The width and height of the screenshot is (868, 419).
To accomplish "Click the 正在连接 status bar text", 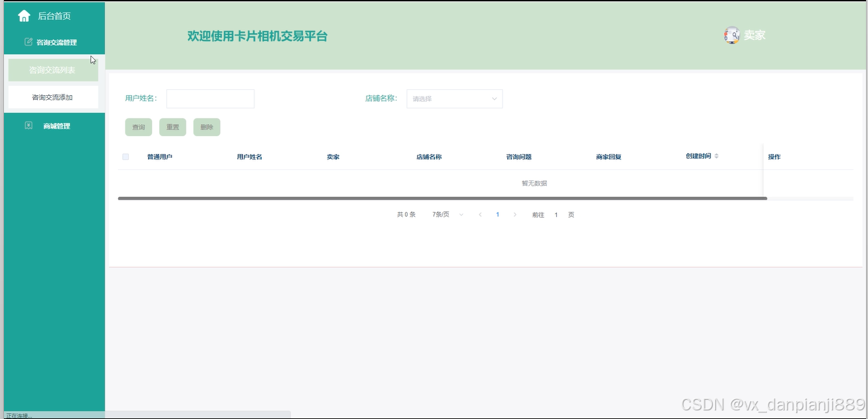I will pos(18,416).
